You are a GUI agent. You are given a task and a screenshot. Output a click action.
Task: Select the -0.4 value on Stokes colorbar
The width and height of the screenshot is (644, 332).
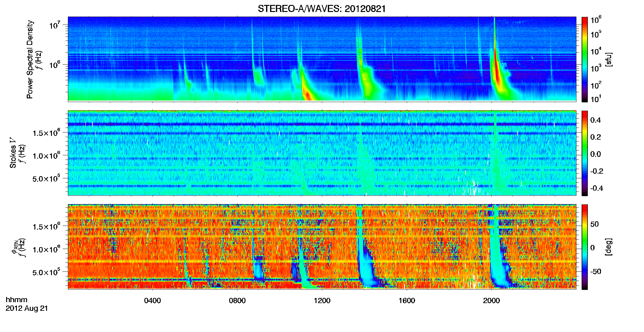597,188
